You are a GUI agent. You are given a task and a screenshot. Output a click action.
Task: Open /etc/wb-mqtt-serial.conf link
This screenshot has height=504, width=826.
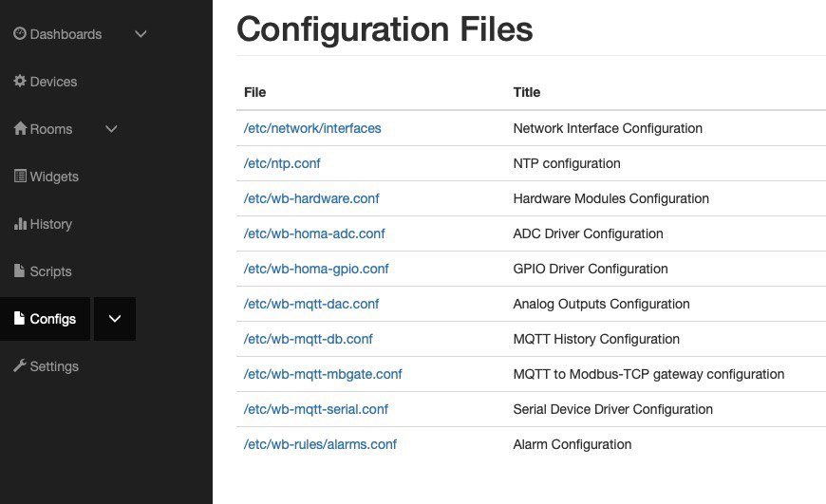315,409
